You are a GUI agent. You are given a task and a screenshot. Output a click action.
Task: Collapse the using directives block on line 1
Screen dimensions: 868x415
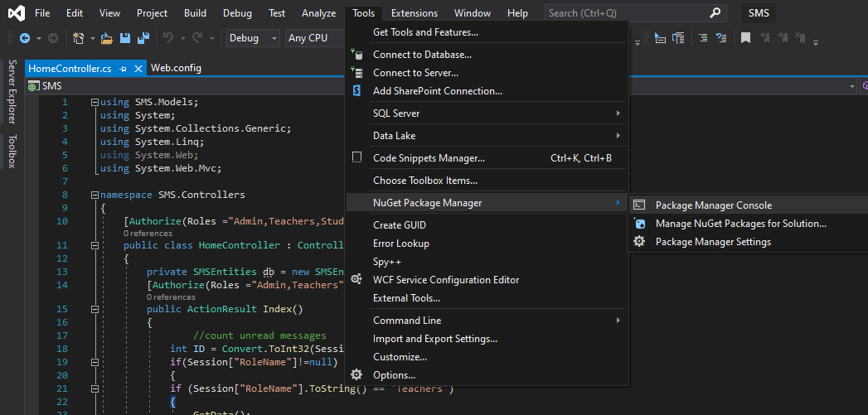pyautogui.click(x=95, y=103)
